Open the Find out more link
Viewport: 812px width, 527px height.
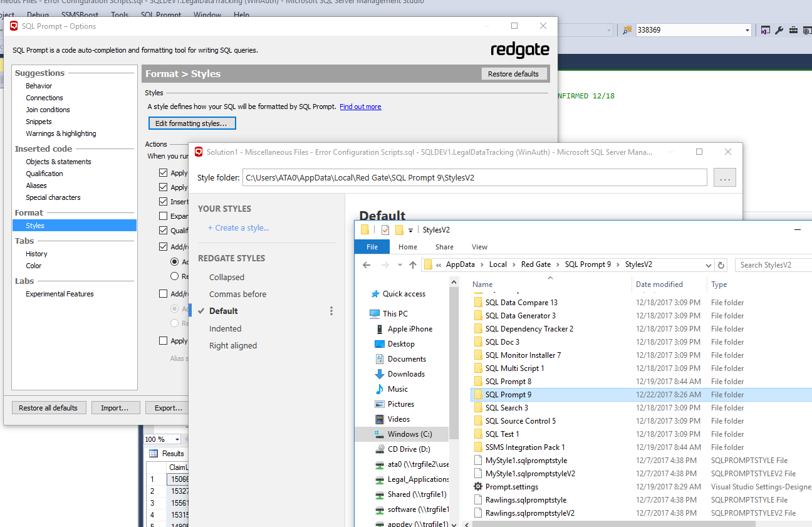coord(360,107)
